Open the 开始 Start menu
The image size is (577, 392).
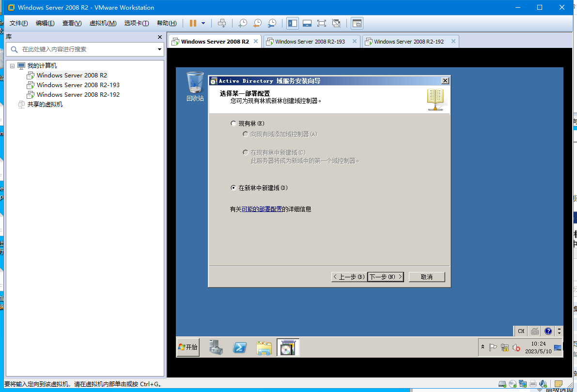(x=188, y=347)
